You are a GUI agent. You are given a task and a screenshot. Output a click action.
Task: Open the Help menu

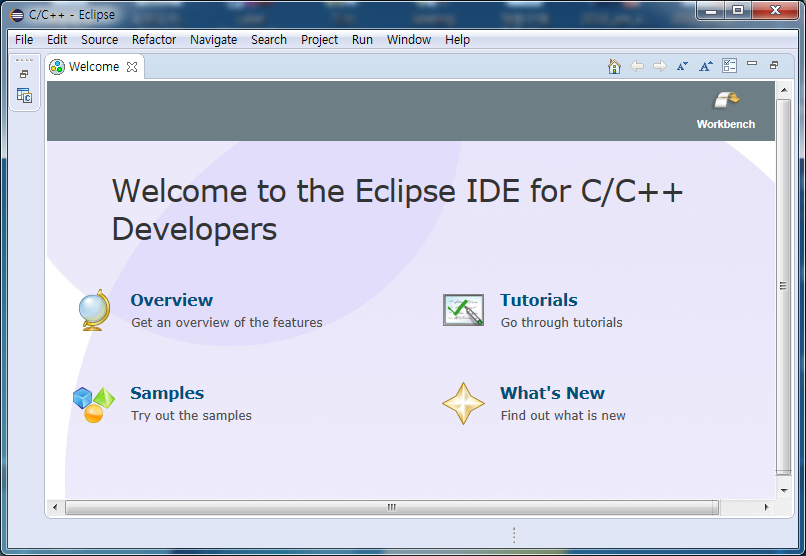click(457, 40)
